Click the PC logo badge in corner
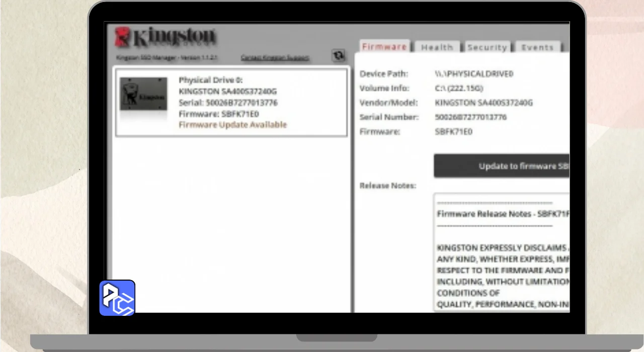Image resolution: width=644 pixels, height=352 pixels. 117,298
